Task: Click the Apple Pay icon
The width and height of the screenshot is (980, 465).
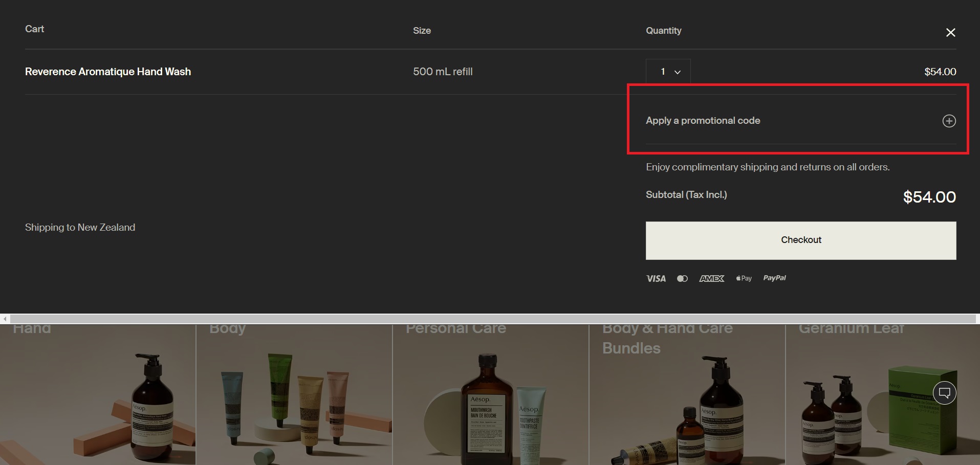Action: [x=744, y=279]
